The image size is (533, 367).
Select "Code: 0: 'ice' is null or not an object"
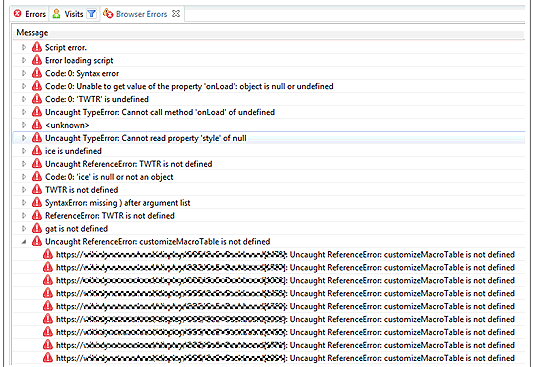pos(109,177)
